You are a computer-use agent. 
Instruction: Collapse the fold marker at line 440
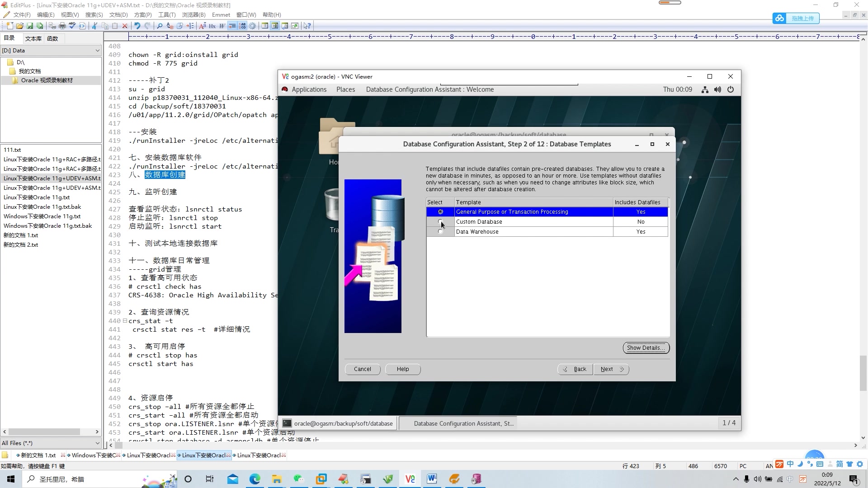[x=125, y=321]
